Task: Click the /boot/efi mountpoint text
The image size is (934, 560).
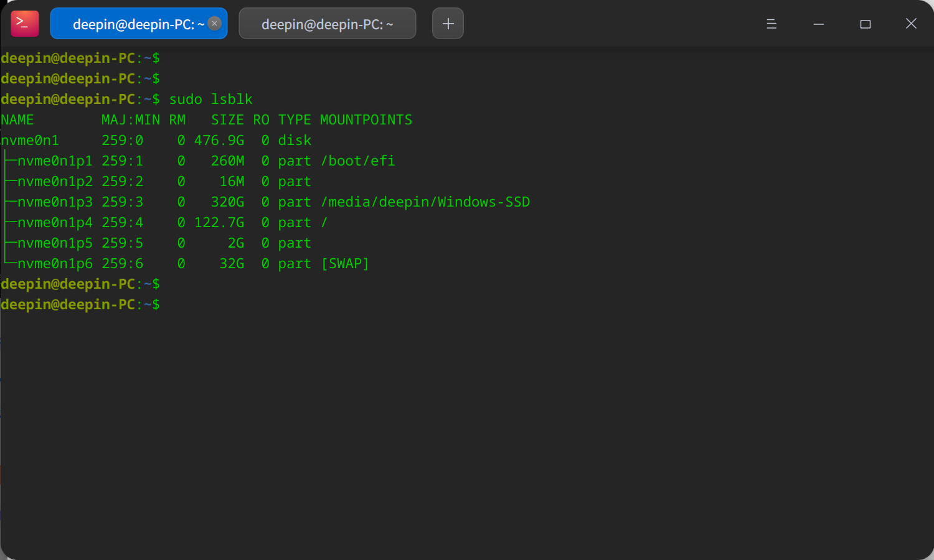Action: 357,161
